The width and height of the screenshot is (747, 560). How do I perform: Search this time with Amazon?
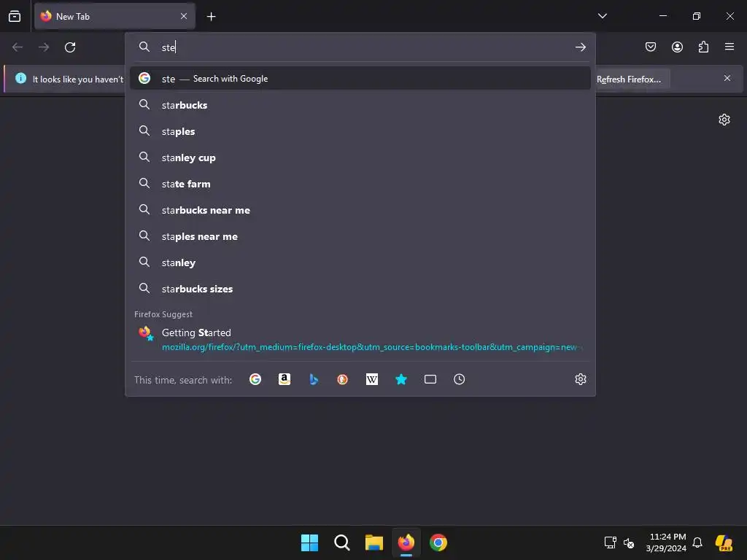(x=285, y=379)
